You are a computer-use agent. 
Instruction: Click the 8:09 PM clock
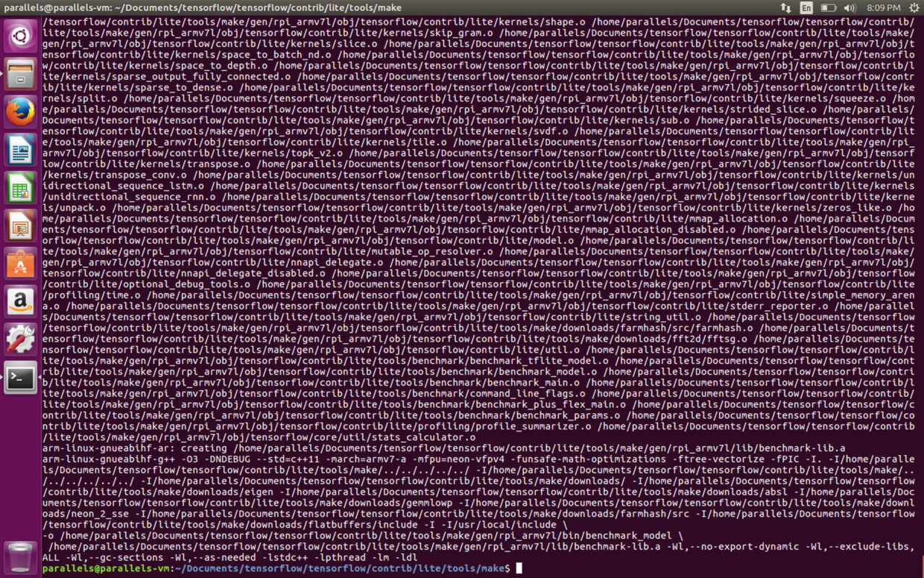(883, 7)
